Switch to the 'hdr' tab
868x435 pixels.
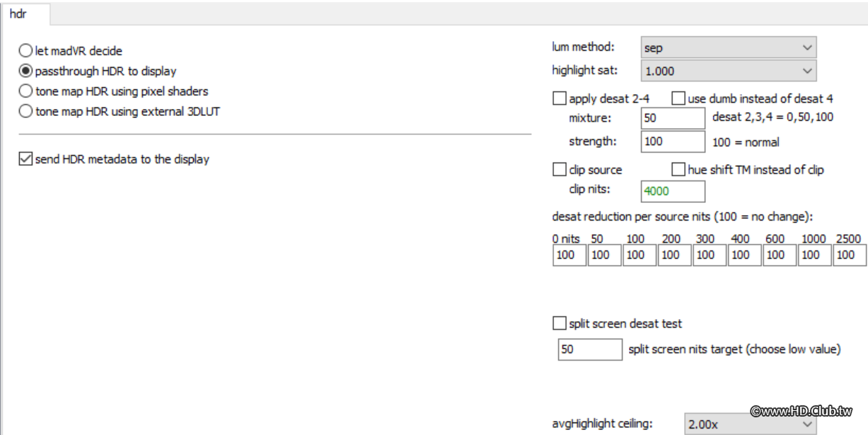click(x=18, y=13)
